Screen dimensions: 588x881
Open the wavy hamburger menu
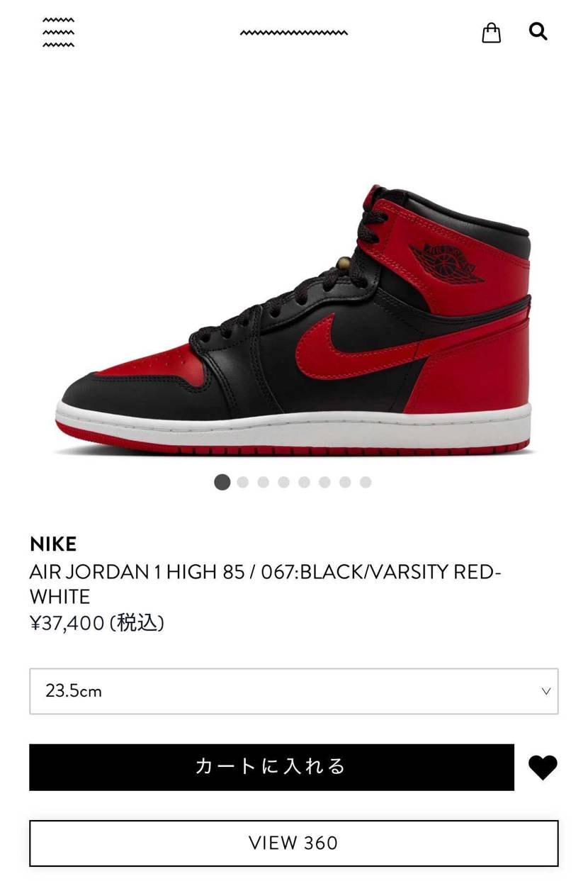click(58, 33)
